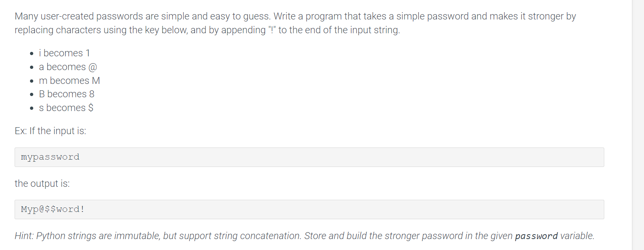Click the $ symbol in the last bullet
This screenshot has height=250, width=644.
coord(91,108)
